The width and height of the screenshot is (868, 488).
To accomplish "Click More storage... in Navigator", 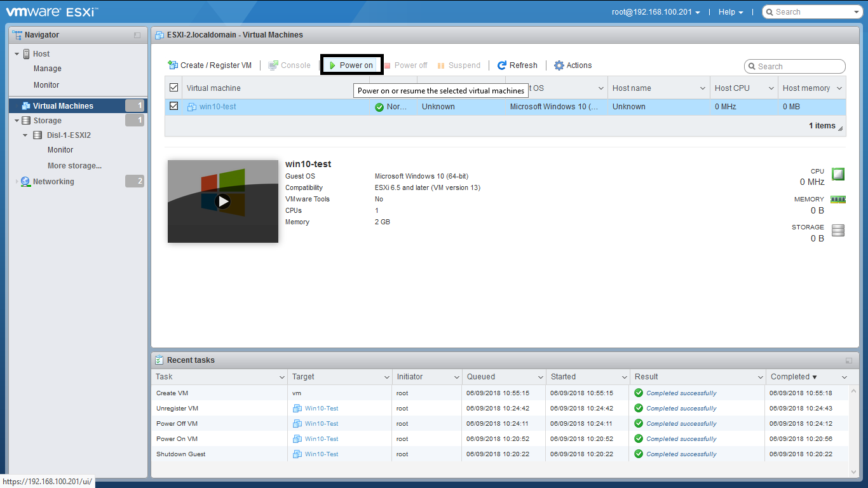I will (x=74, y=166).
